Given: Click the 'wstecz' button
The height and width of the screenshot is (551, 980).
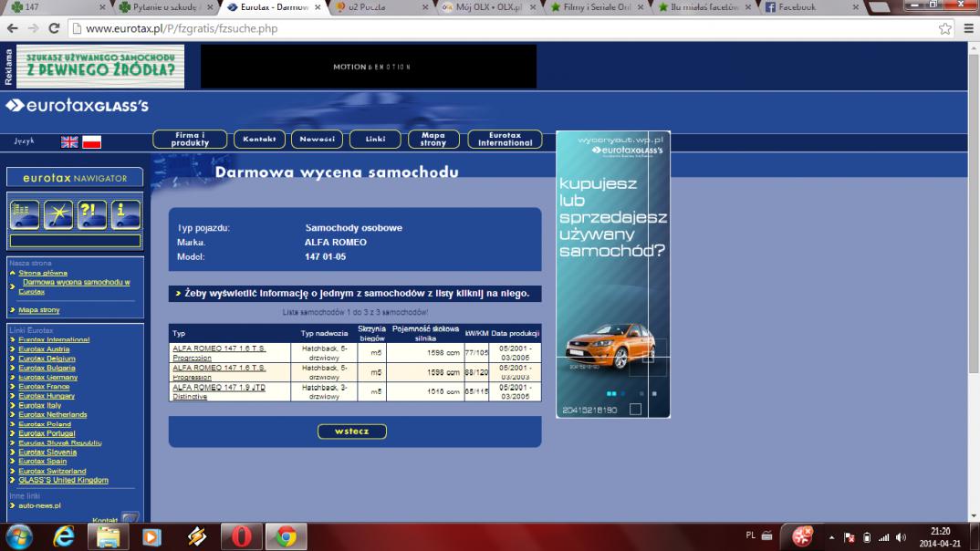Looking at the screenshot, I should [x=352, y=431].
